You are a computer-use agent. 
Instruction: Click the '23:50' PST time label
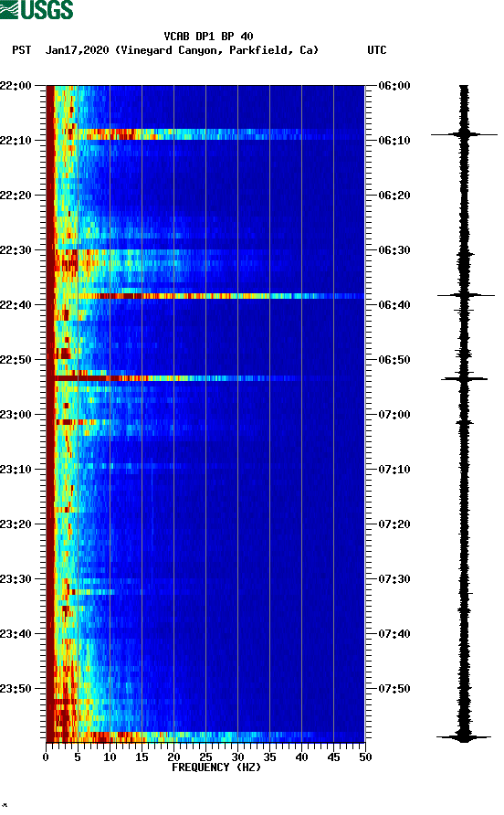coord(16,689)
